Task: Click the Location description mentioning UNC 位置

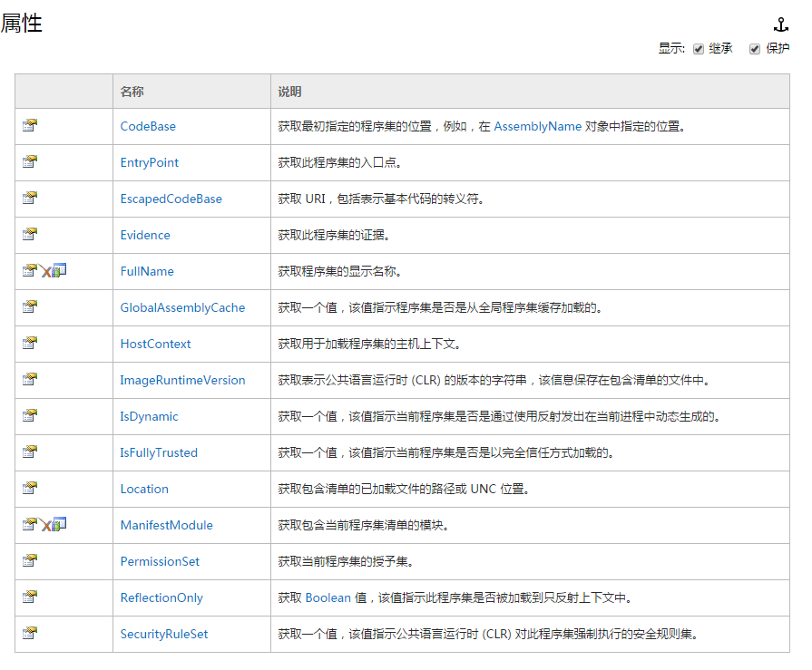Action: pos(404,489)
